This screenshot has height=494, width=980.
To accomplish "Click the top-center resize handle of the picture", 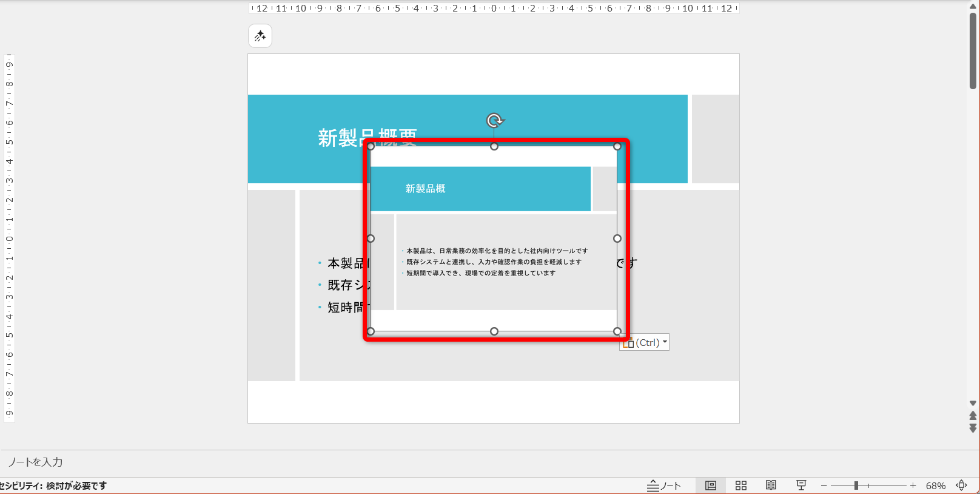I will [494, 146].
